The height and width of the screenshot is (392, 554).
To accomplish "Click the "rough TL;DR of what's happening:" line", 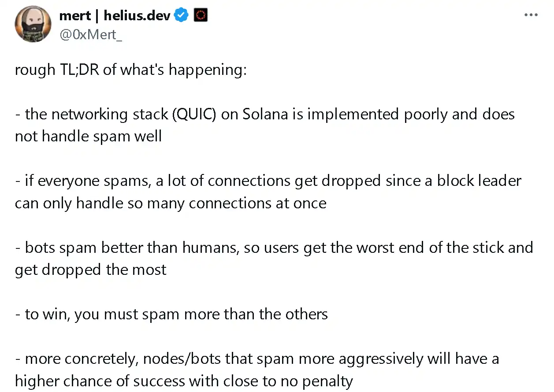I will click(x=130, y=70).
